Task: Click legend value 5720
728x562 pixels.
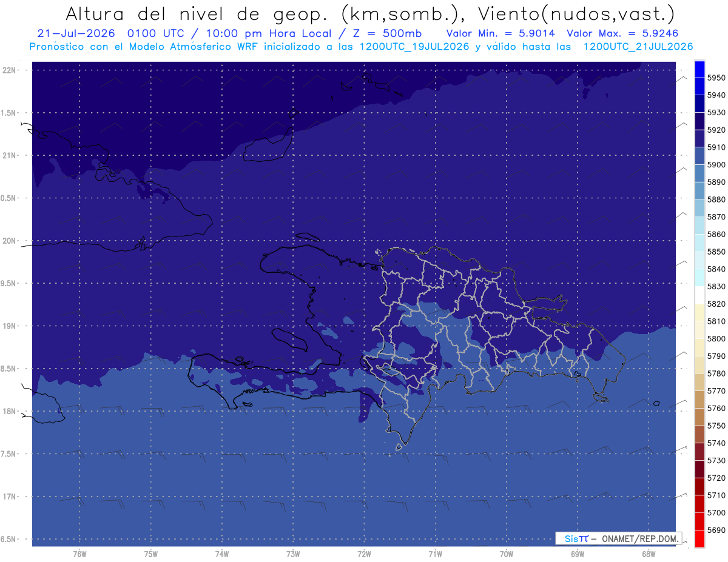Action: 716,478
